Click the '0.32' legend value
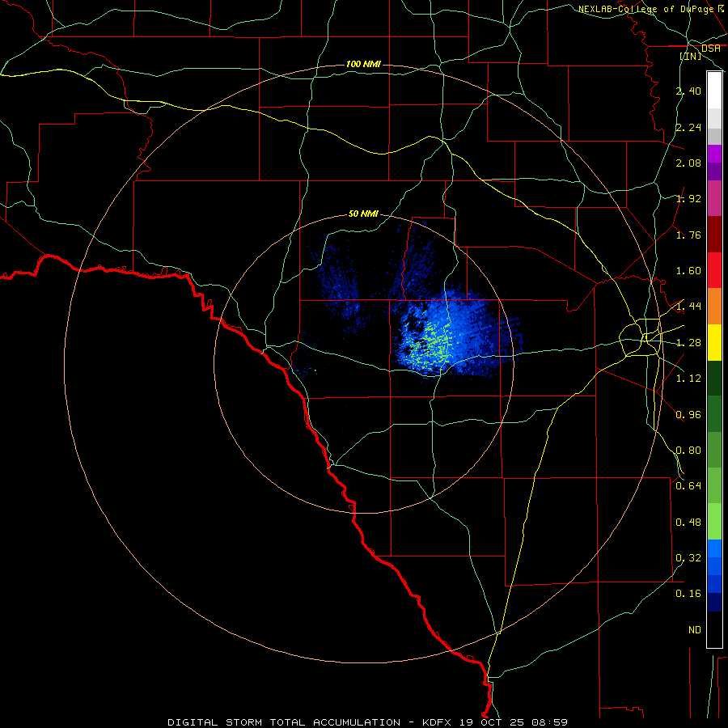728x728 pixels. pos(688,558)
